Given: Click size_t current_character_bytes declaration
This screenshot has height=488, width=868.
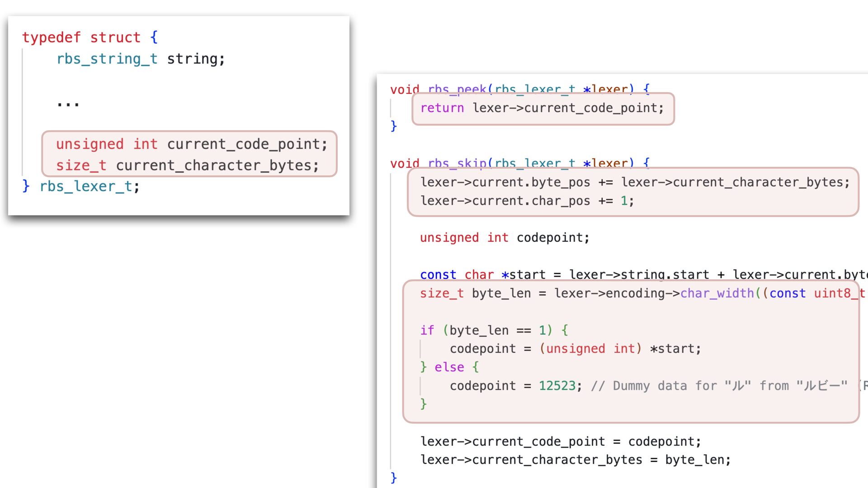Looking at the screenshot, I should coord(187,165).
